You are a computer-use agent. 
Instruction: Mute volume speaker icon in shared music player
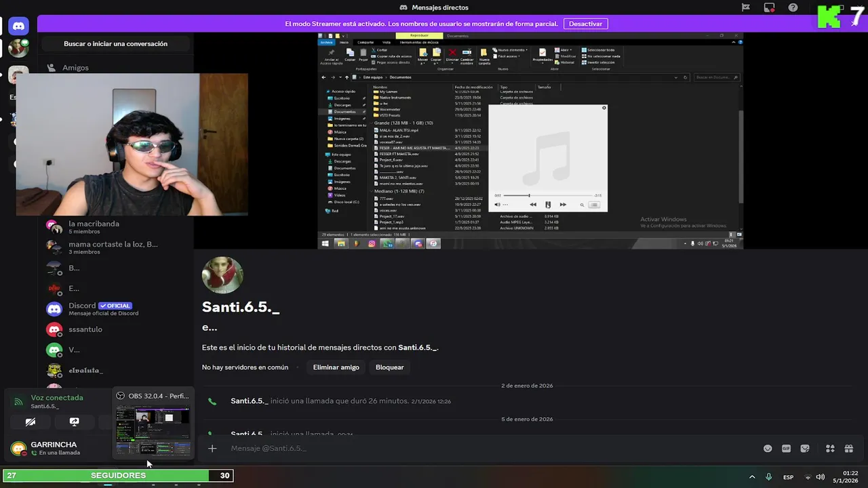click(497, 205)
